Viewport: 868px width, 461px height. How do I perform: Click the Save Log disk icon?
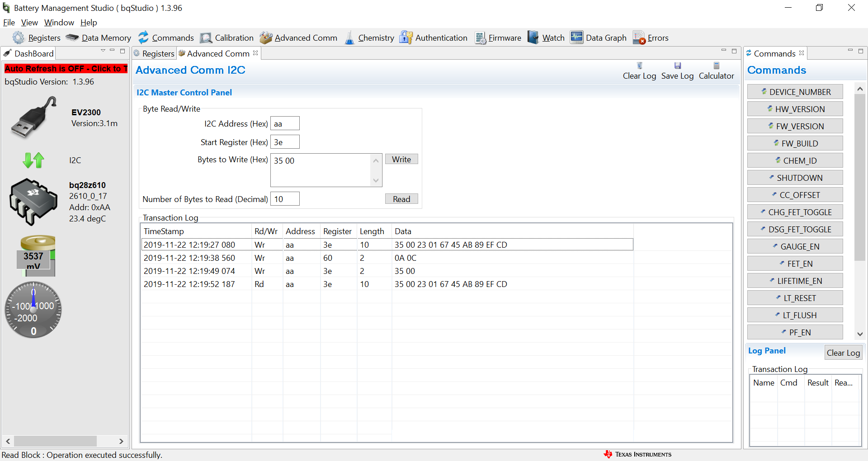(x=678, y=66)
